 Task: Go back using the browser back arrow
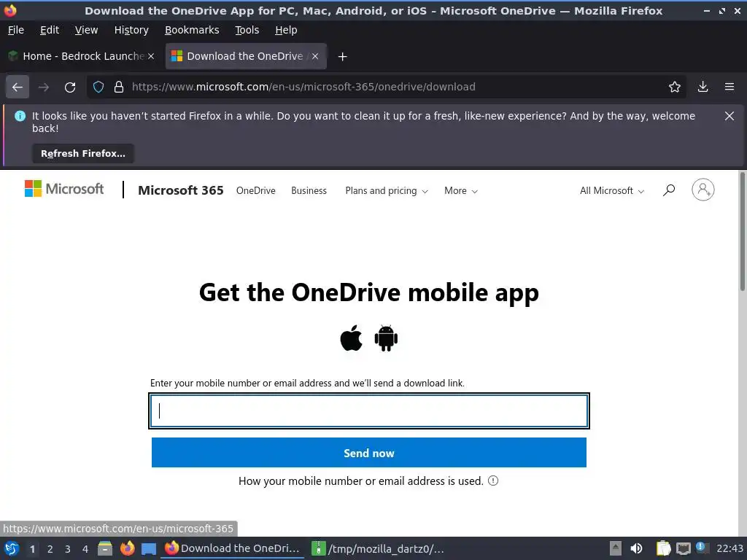pos(18,87)
